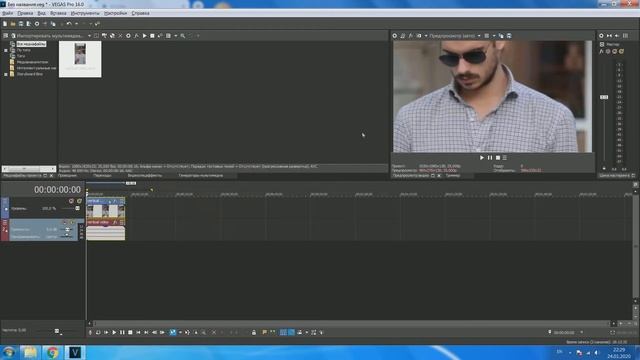Screen dimensions: 640x360
Task: Click timeline Pause button in transport bar
Action: click(x=122, y=333)
